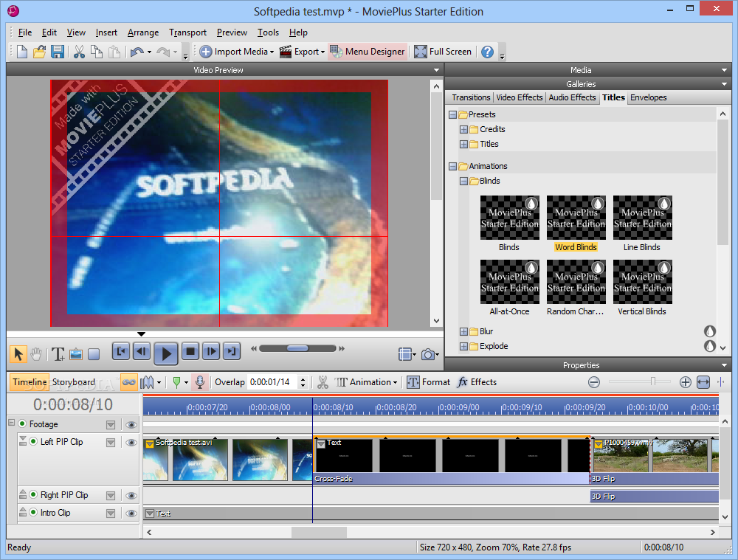
Task: Open the Transport menu
Action: 187,32
